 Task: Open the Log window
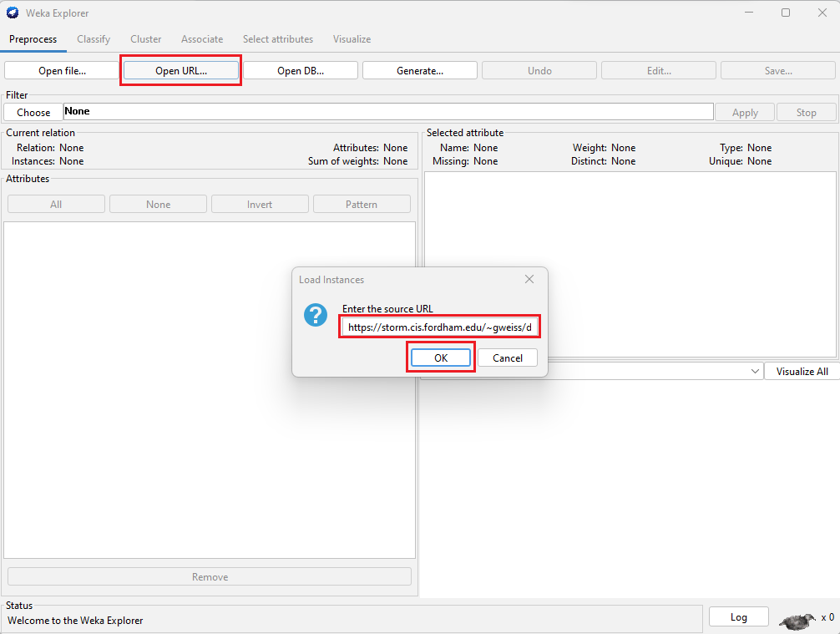739,616
